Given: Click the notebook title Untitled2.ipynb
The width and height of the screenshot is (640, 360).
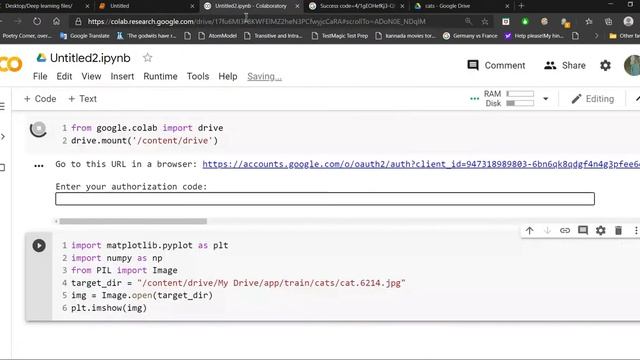Looking at the screenshot, I should coord(90,58).
